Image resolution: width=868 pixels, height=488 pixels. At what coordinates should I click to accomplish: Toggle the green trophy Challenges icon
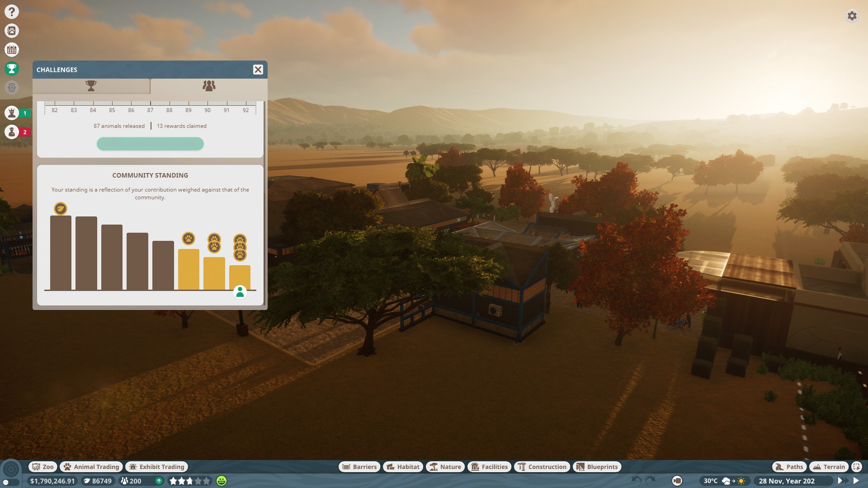point(12,69)
